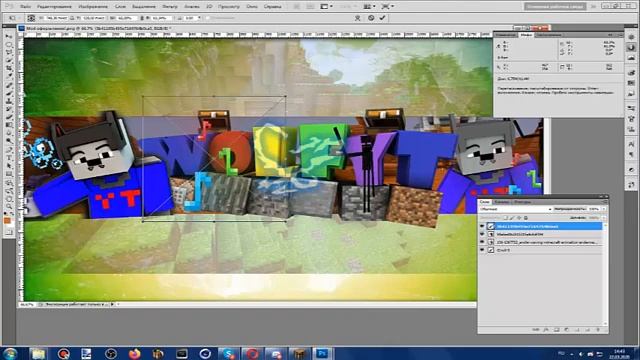Hide the last layer in the list

pos(482,250)
